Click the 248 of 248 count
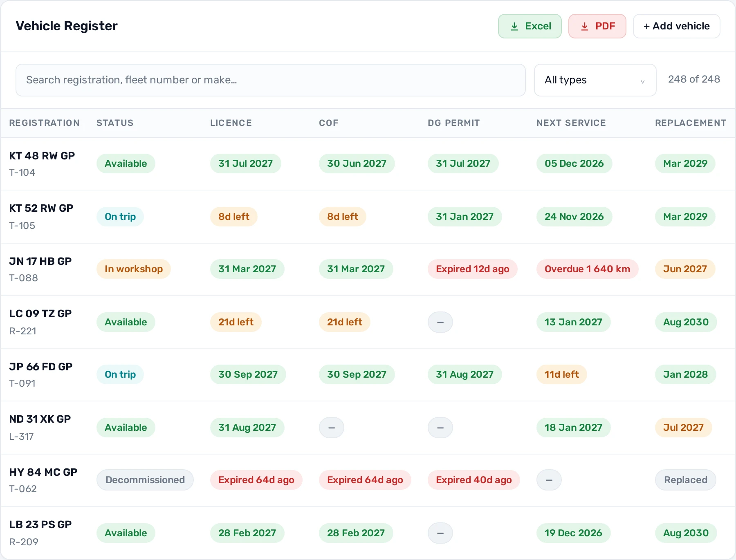736x560 pixels. (x=694, y=79)
